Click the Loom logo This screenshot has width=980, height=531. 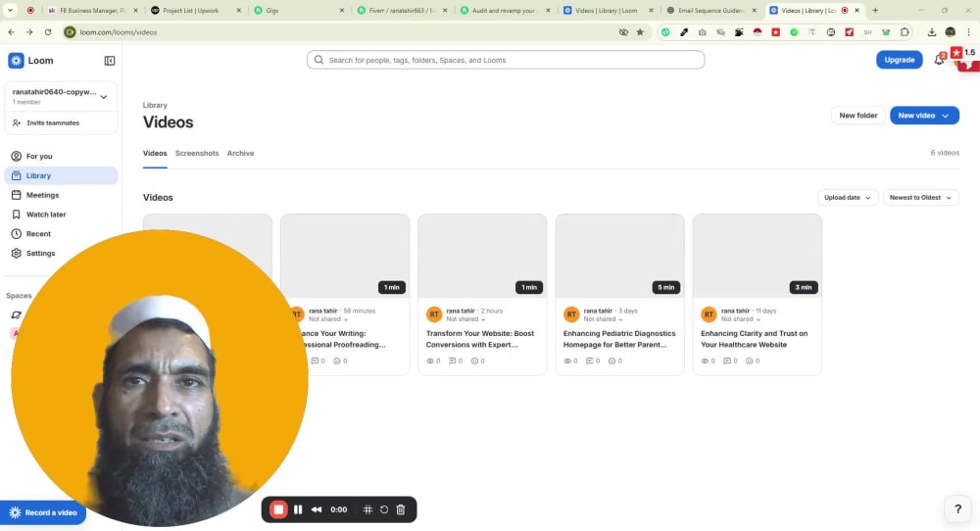tap(30, 61)
